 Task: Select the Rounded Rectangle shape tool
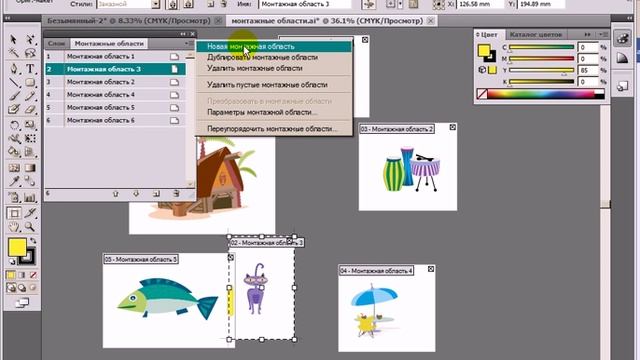pos(30,82)
